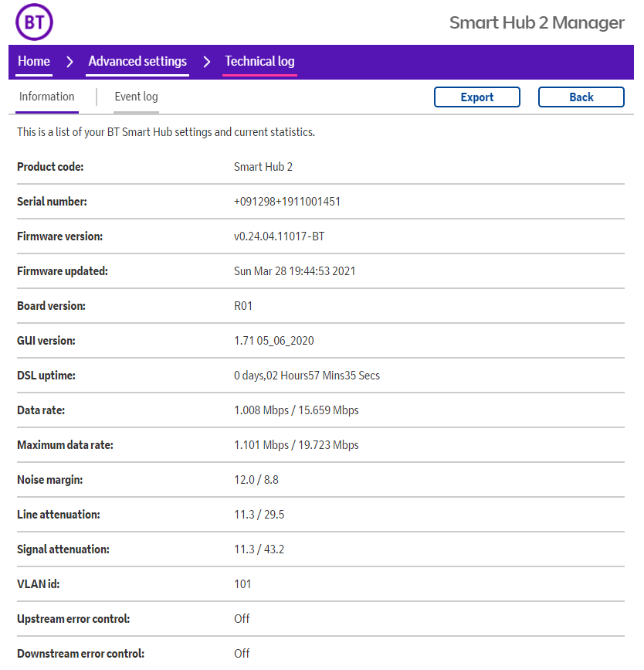Screen dimensions: 644x670
Task: Click the Data rate Mbps value
Action: [x=296, y=410]
